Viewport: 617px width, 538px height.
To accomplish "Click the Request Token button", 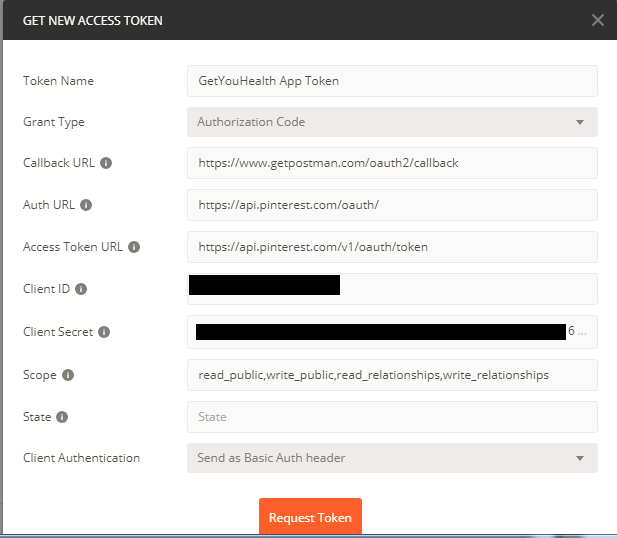I will (310, 517).
